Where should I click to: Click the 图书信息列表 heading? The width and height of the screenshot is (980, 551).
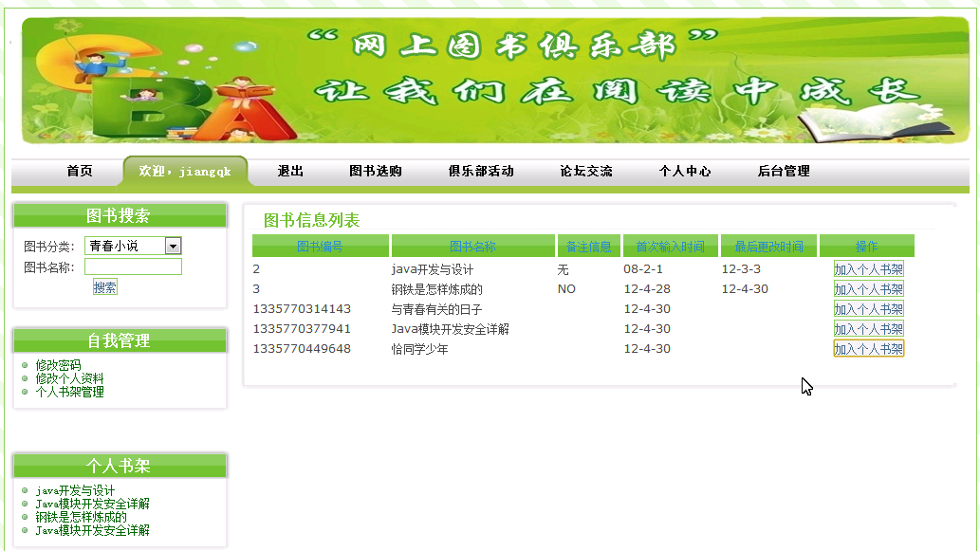tap(311, 220)
